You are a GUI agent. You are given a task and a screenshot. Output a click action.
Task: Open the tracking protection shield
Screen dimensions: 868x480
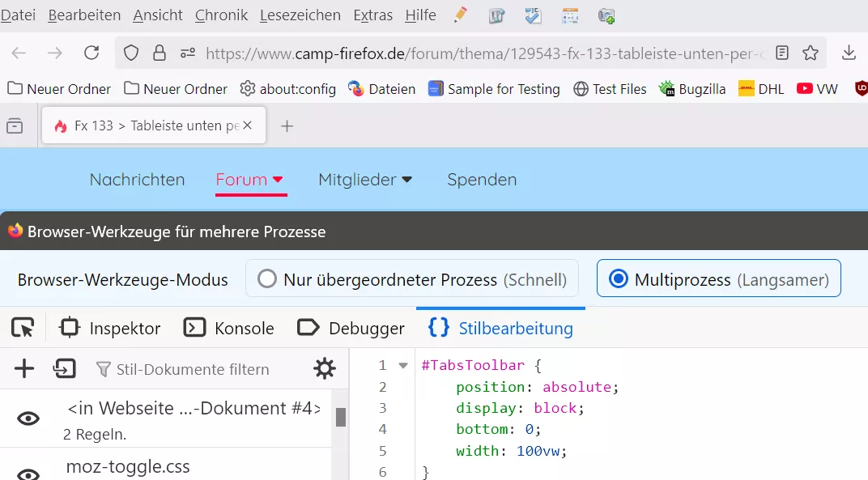click(130, 53)
